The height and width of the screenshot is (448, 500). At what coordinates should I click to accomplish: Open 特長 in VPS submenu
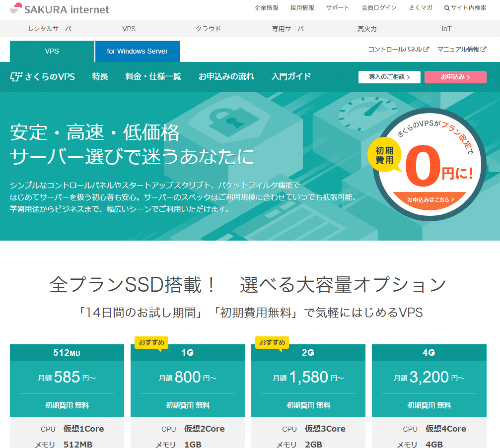click(x=100, y=77)
